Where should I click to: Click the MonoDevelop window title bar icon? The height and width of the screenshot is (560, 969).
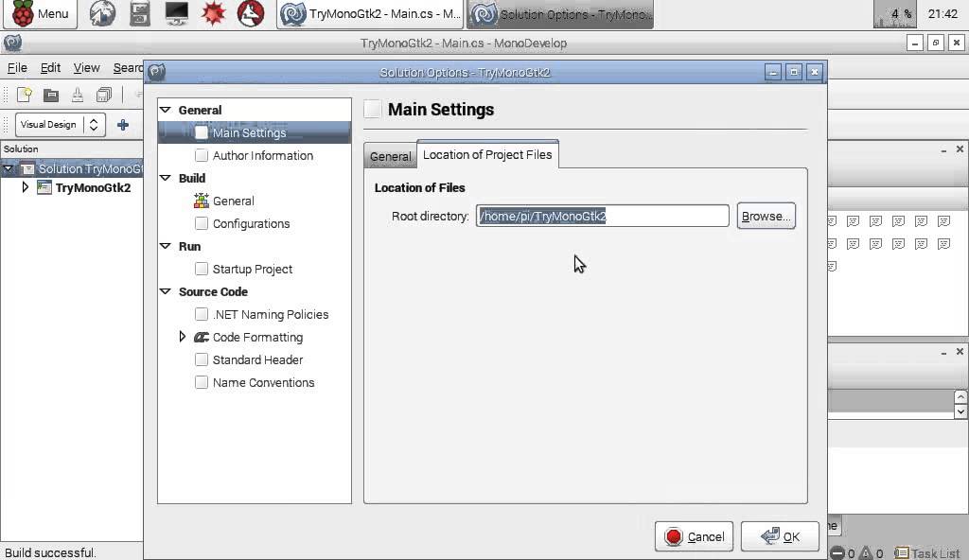point(12,44)
